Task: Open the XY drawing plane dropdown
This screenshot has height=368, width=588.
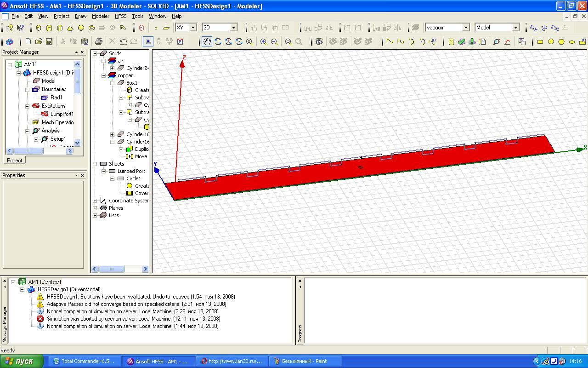Action: point(193,28)
